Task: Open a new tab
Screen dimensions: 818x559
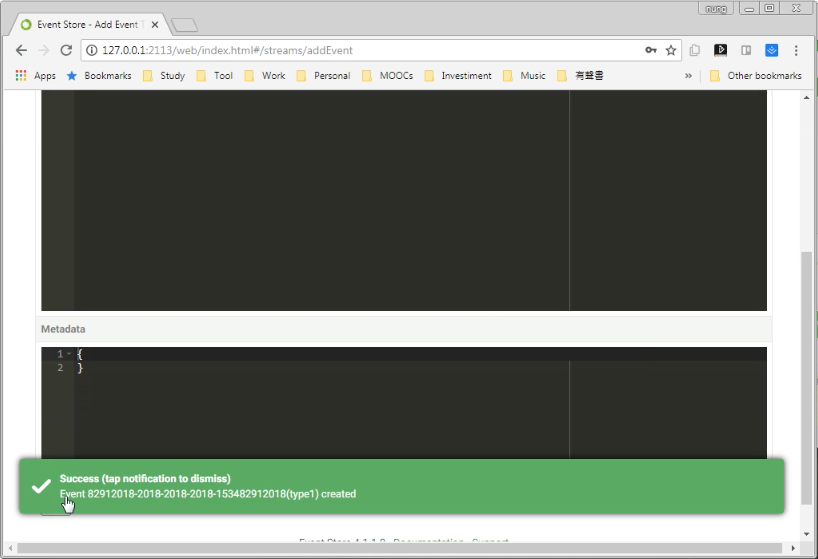Action: (x=184, y=25)
